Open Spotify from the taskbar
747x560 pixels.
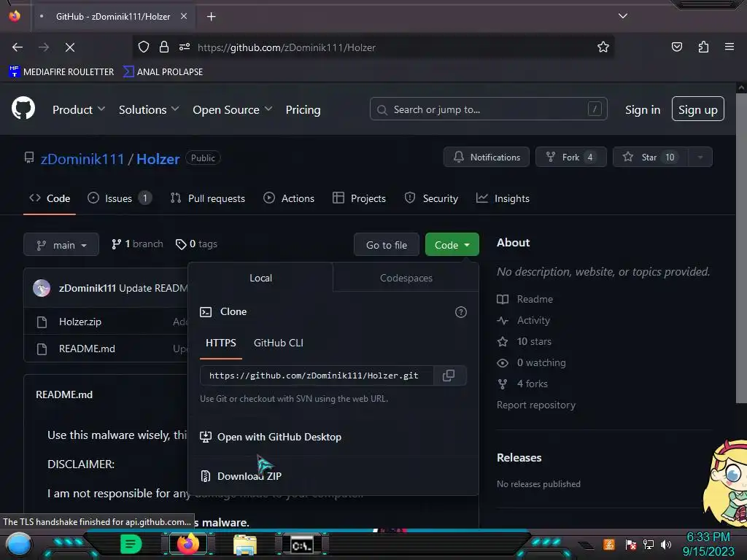click(x=131, y=544)
